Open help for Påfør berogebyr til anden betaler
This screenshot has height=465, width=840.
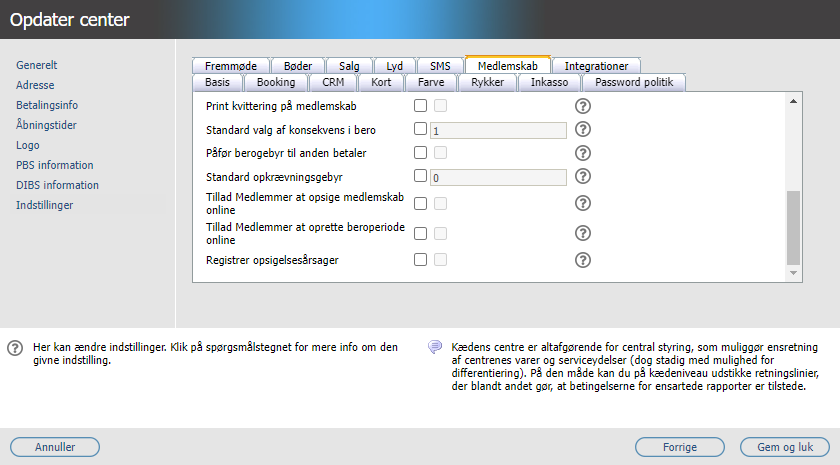(583, 153)
